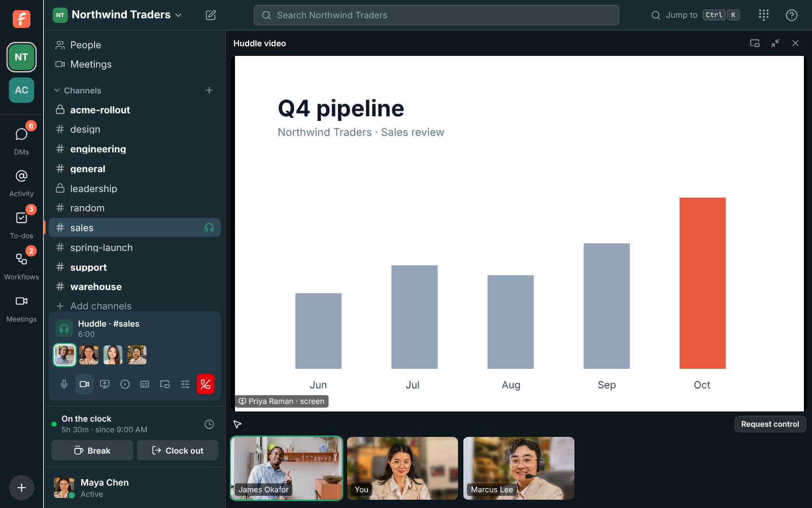Click the pointer cursor tool below the shared screen
The width and height of the screenshot is (812, 508).
click(x=237, y=424)
